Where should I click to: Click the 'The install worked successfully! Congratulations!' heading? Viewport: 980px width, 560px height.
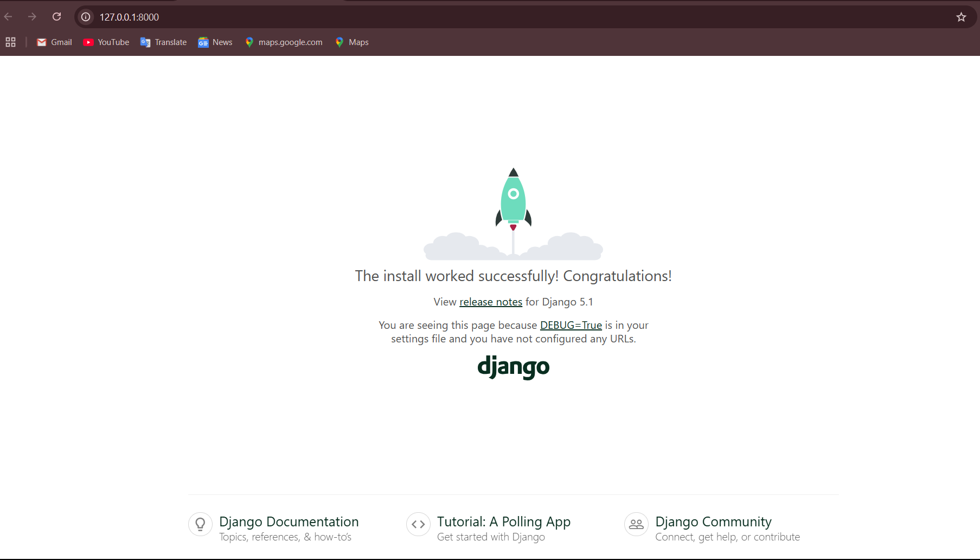[513, 276]
